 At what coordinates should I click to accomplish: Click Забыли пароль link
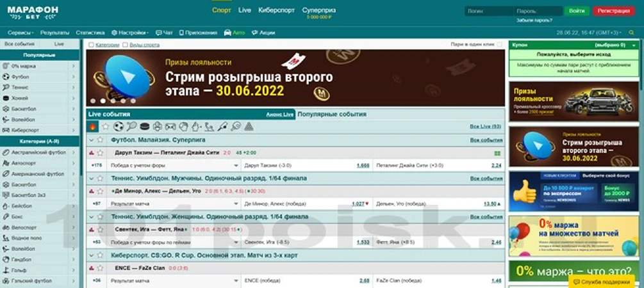[534, 20]
